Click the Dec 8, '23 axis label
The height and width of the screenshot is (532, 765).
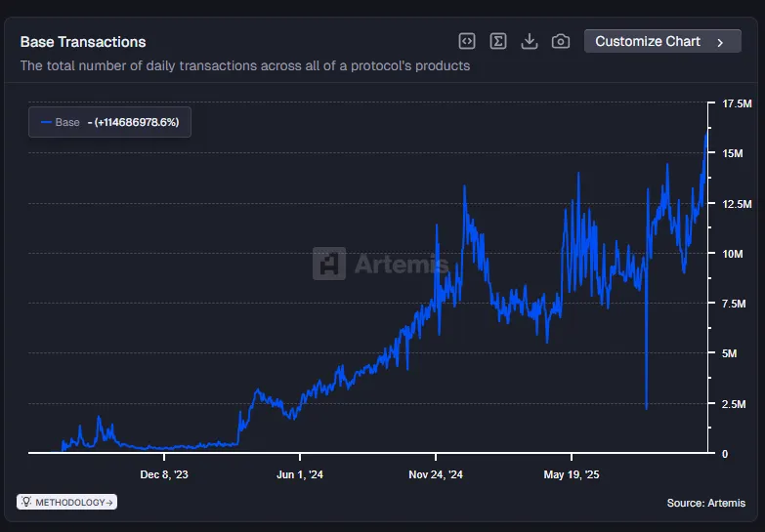(x=164, y=474)
